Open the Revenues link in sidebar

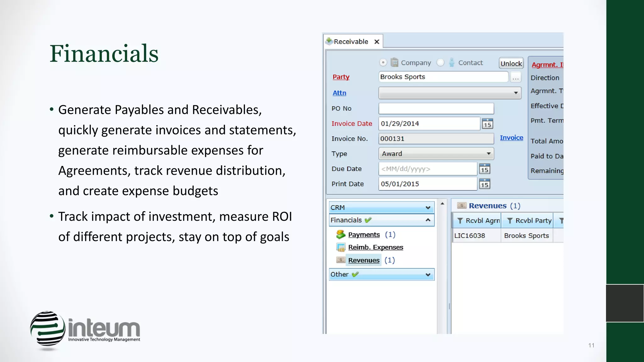364,260
